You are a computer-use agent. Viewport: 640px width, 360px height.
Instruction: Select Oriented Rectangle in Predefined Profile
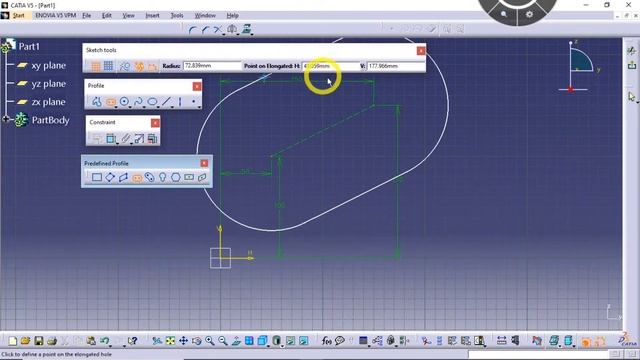pos(110,177)
